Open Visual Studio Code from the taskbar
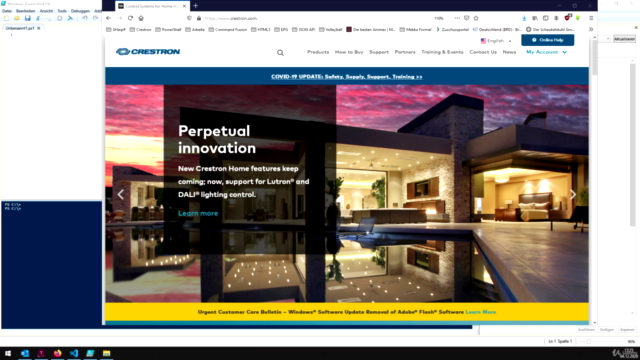This screenshot has width=640, height=360. (x=74, y=353)
